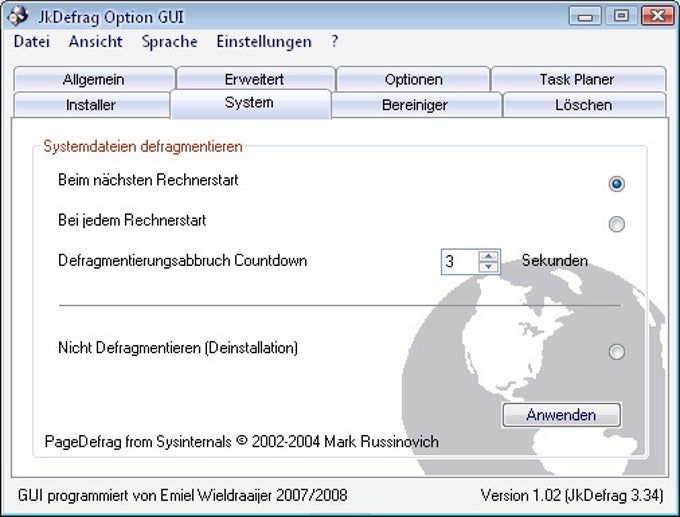Image resolution: width=680 pixels, height=517 pixels.
Task: Close the JkDefrag Option GUI window
Action: [657, 16]
